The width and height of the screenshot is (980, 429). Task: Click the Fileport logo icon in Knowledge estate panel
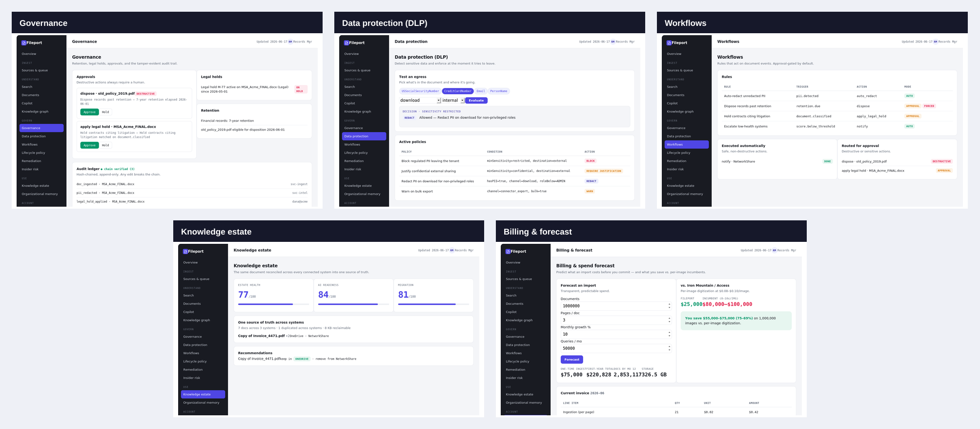pyautogui.click(x=185, y=252)
